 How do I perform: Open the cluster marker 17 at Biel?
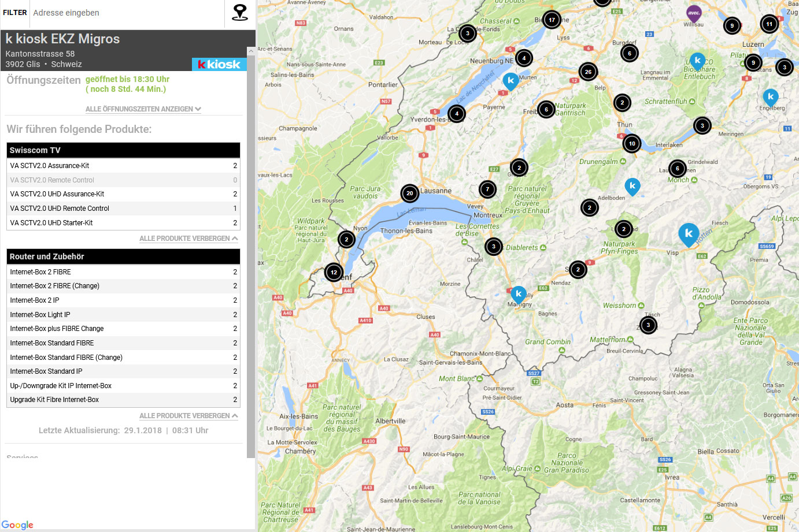552,20
